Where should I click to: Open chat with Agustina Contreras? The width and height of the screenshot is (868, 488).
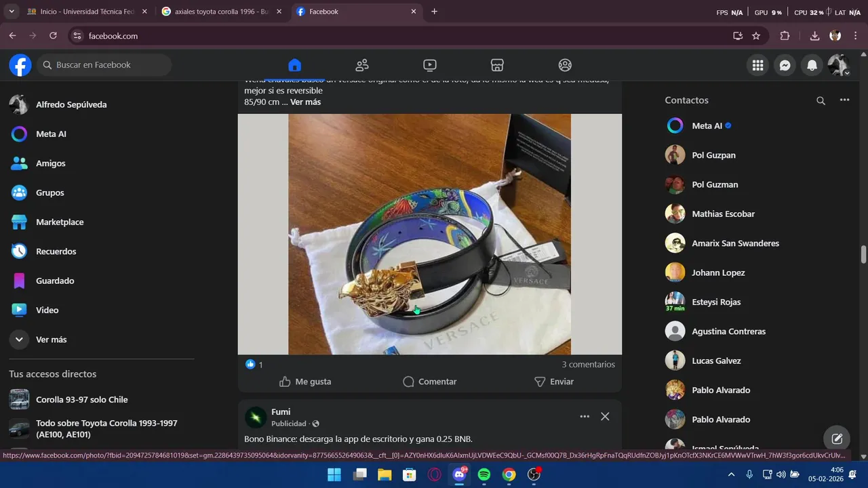click(757, 331)
